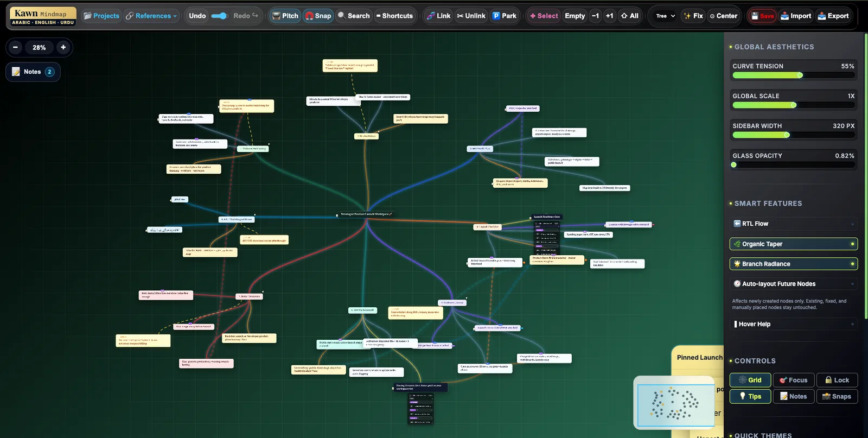The image size is (868, 438).
Task: Adjust the Curve Tension slider
Action: [x=794, y=75]
